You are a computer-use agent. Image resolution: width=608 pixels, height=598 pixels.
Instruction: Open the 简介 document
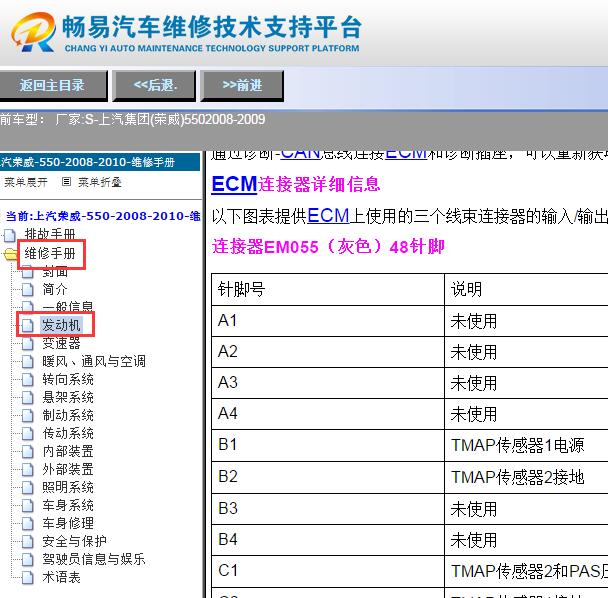coord(55,289)
